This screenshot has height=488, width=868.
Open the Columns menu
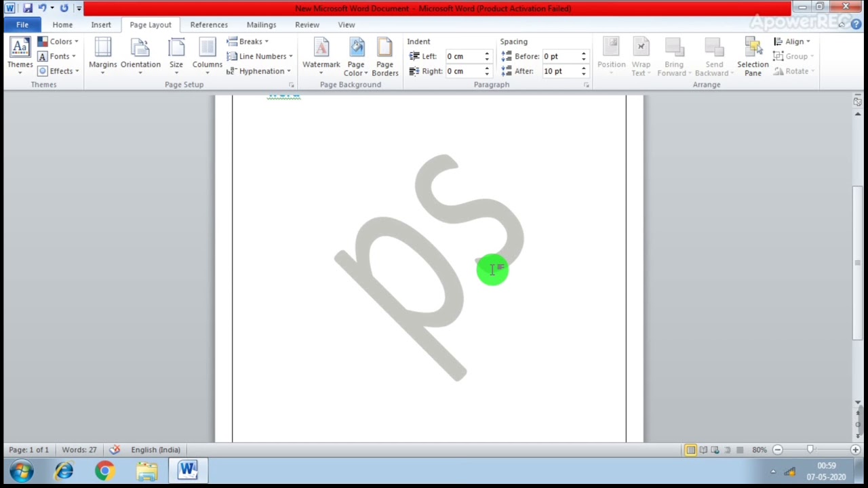tap(207, 56)
